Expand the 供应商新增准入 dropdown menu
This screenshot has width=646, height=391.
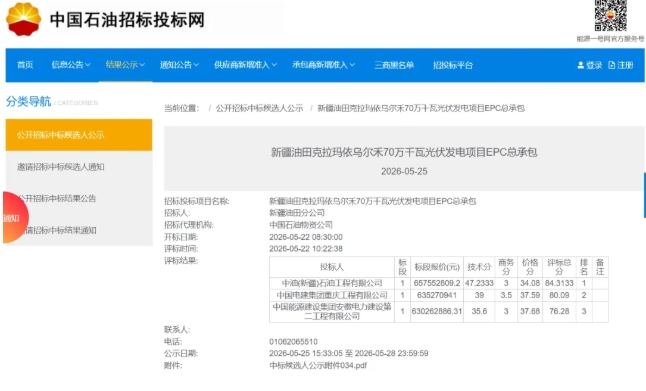point(246,65)
